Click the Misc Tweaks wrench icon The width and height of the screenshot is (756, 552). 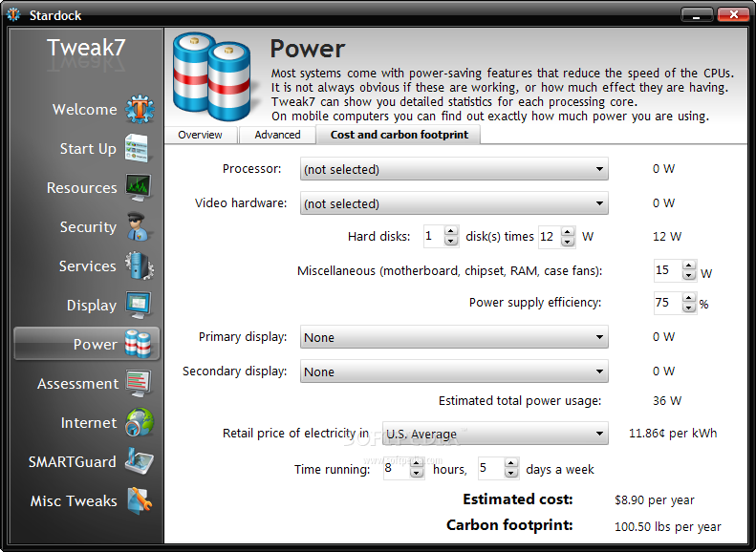[x=140, y=500]
